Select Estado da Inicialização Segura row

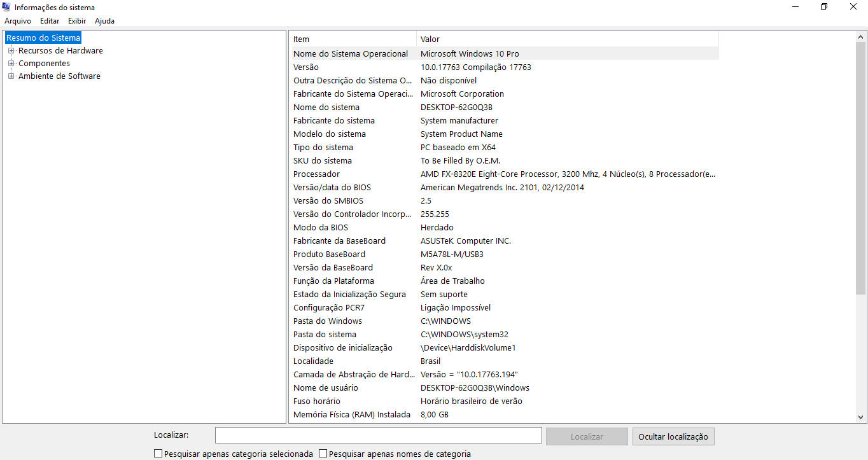pos(505,295)
